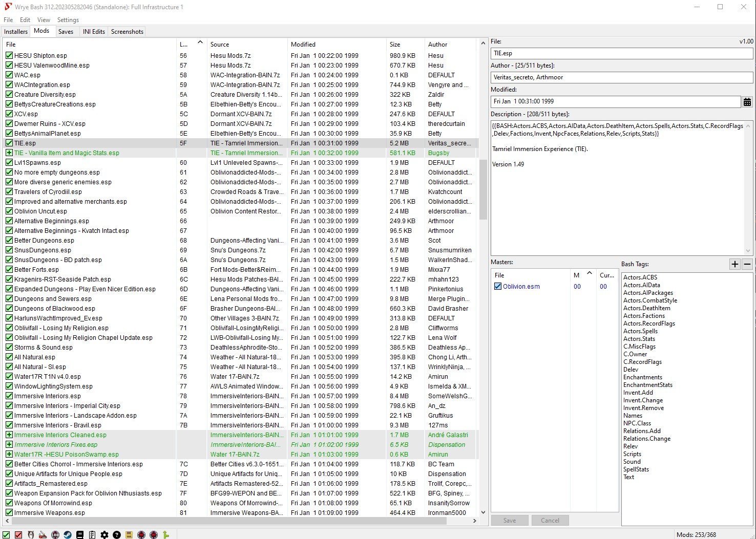Toggle the Oblivion.esm master checkbox
756x539 pixels.
click(x=498, y=286)
